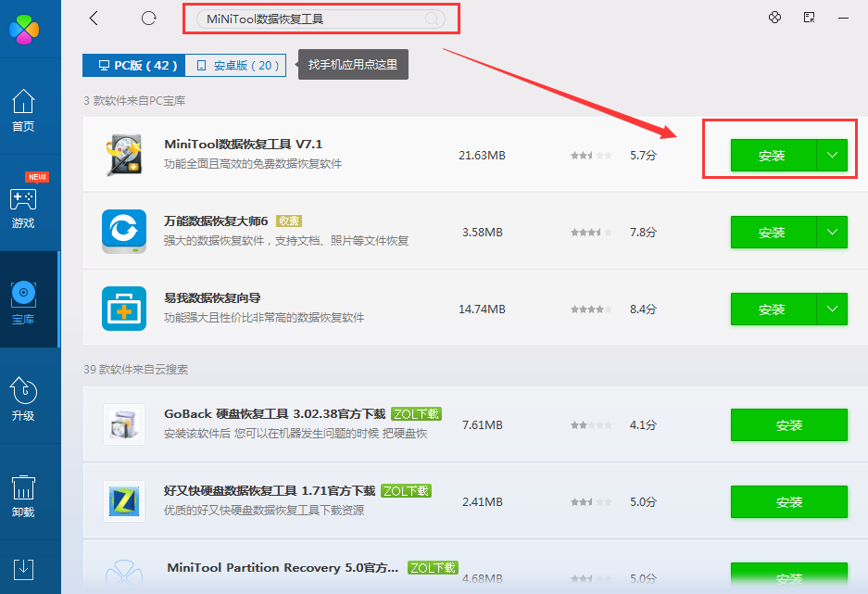
Task: Open MiniTool Partition Recovery 5.0官方 title
Action: [283, 567]
